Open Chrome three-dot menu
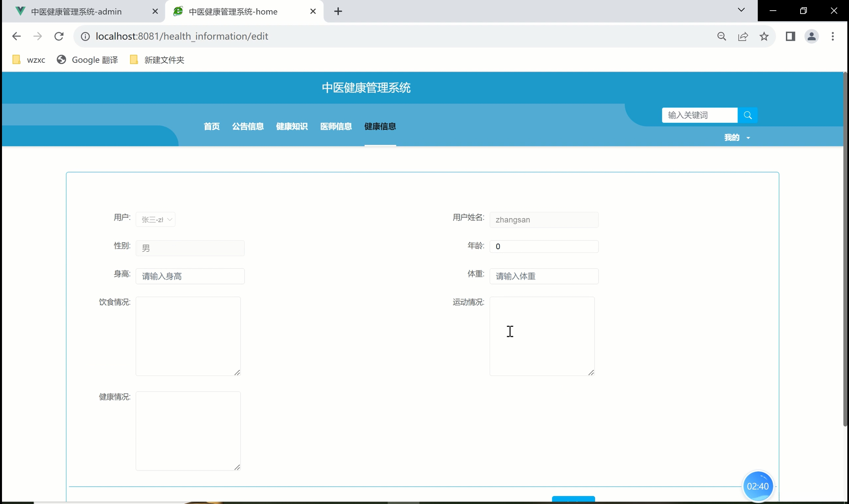The image size is (849, 504). coord(832,36)
